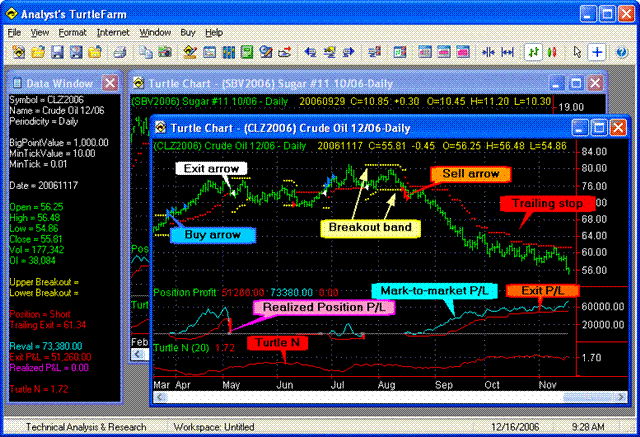640x437 pixels.
Task: Click the 'Position Profit' pane label
Action: (x=184, y=293)
